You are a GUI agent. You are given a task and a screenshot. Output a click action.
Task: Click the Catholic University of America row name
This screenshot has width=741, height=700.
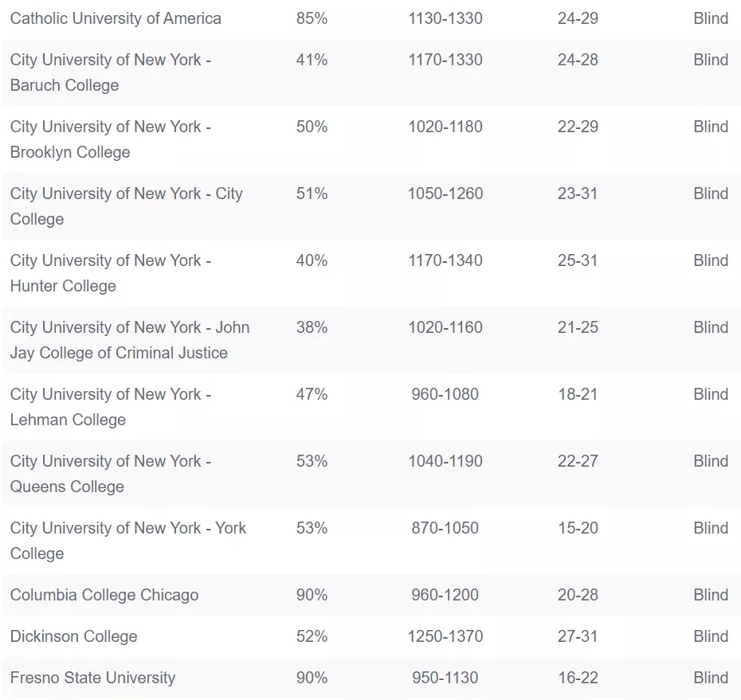click(x=116, y=18)
